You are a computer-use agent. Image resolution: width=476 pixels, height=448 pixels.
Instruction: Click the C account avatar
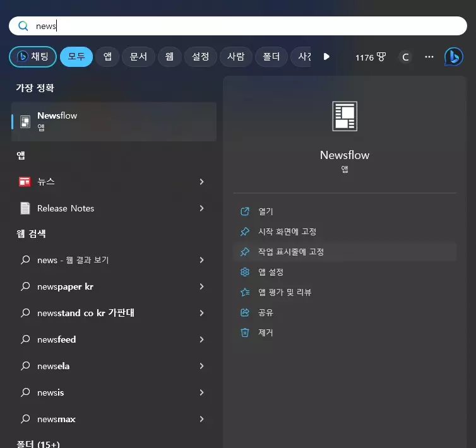405,57
